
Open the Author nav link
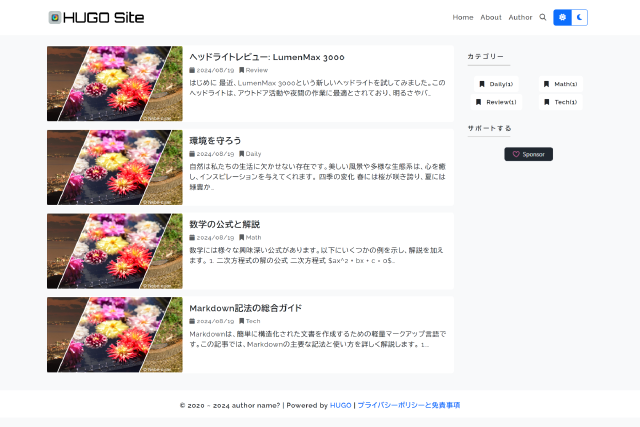click(520, 17)
